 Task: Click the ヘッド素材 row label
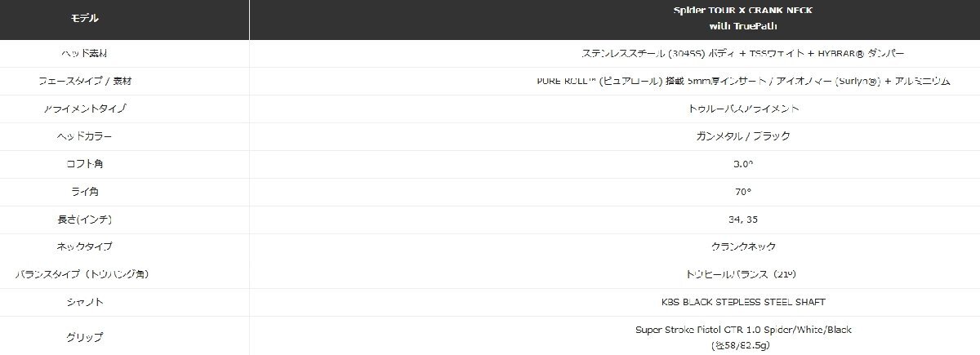[87, 52]
